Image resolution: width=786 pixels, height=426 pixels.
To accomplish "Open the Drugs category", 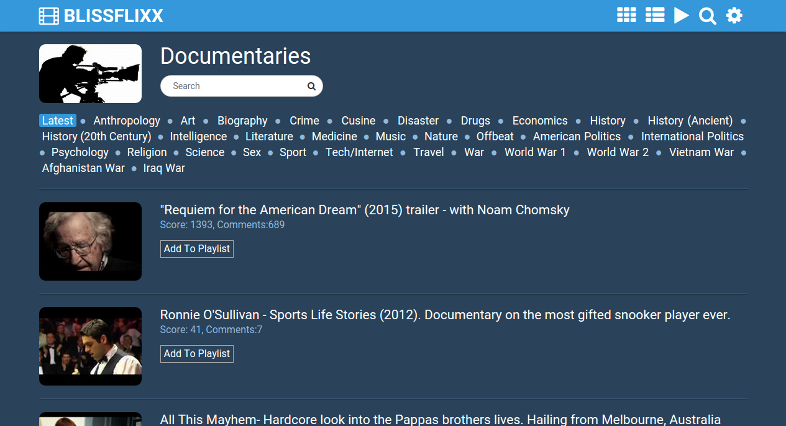I will pos(475,121).
